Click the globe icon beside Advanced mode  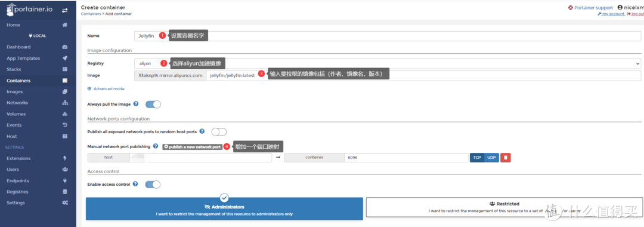89,89
